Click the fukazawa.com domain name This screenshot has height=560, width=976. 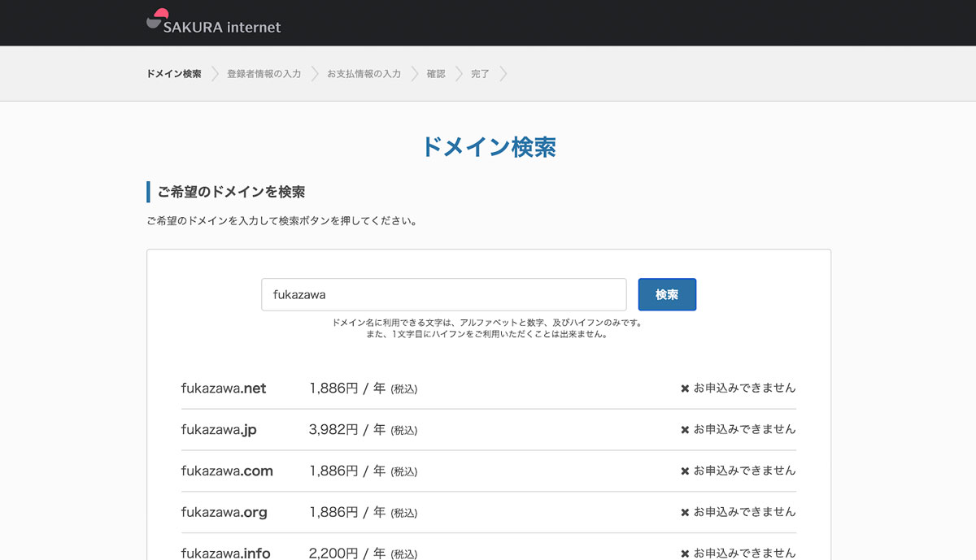pyautogui.click(x=227, y=471)
